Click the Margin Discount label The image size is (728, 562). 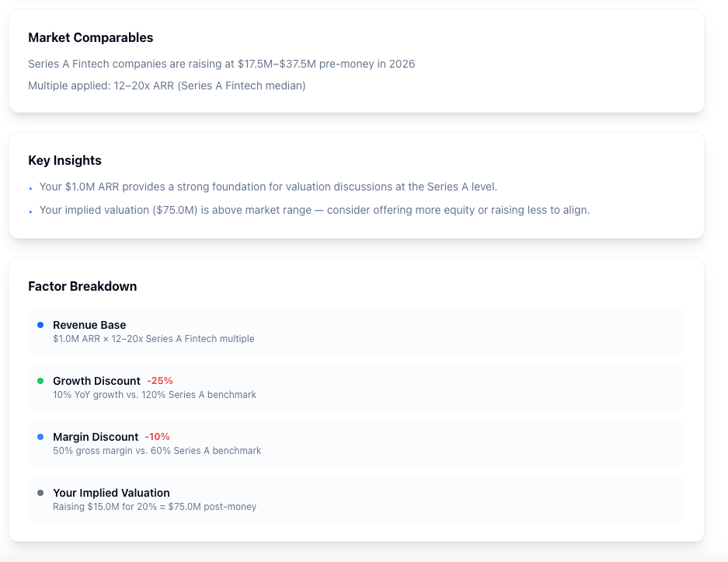tap(96, 437)
